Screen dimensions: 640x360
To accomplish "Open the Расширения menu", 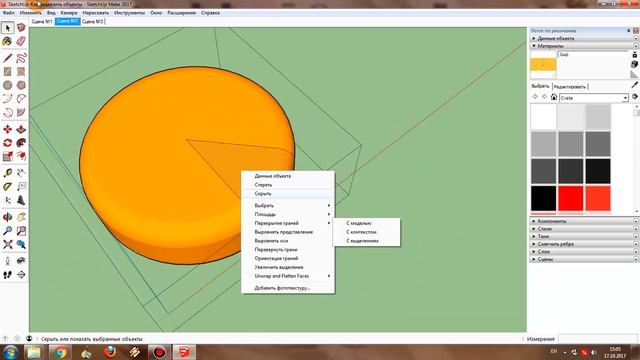I will point(181,13).
